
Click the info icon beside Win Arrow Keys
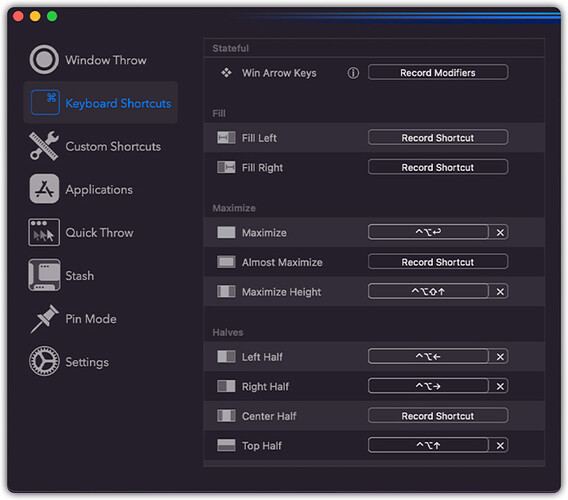click(x=353, y=73)
